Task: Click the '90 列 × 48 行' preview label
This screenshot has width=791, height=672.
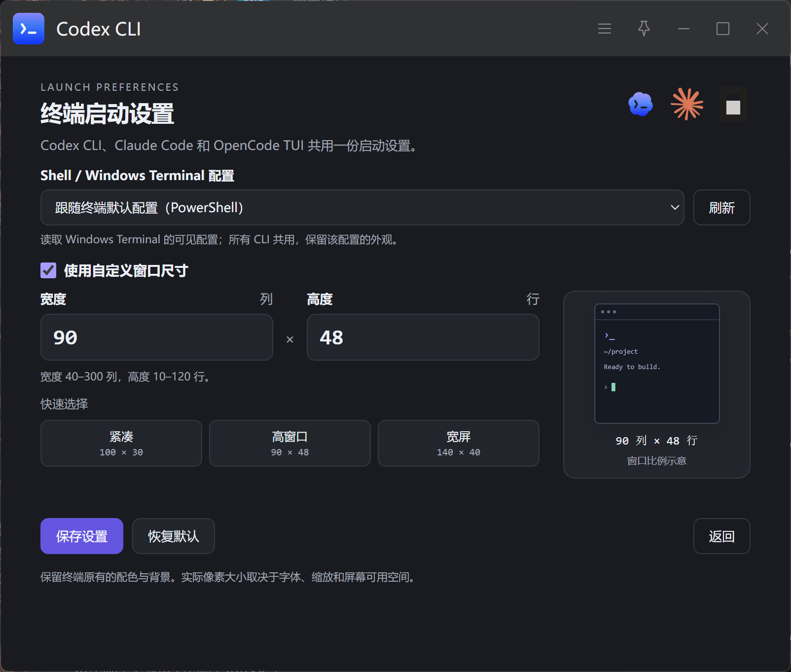Action: (657, 441)
